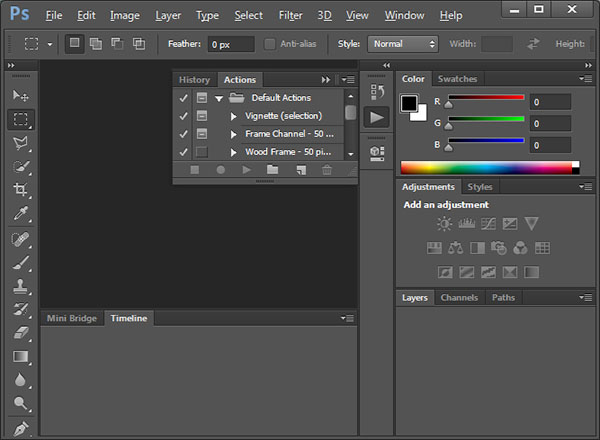Toggle the Vignette (selection) action checkmark
Viewport: 600px width, 440px height.
pyautogui.click(x=183, y=116)
